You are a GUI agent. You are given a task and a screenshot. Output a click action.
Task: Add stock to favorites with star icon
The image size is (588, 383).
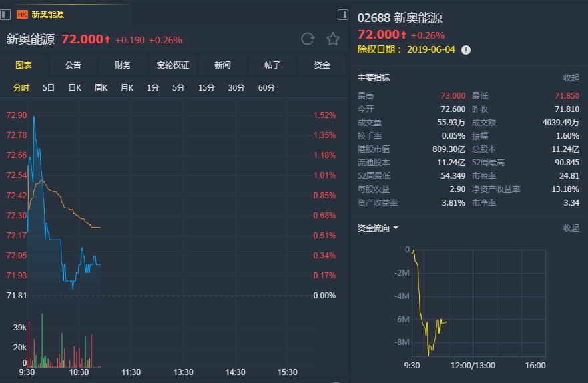pos(333,39)
